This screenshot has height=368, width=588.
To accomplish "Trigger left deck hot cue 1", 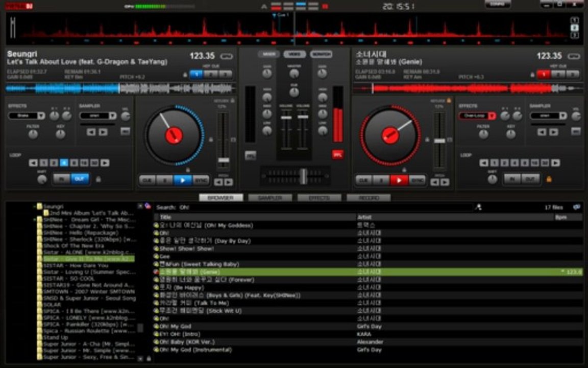I will [x=196, y=74].
